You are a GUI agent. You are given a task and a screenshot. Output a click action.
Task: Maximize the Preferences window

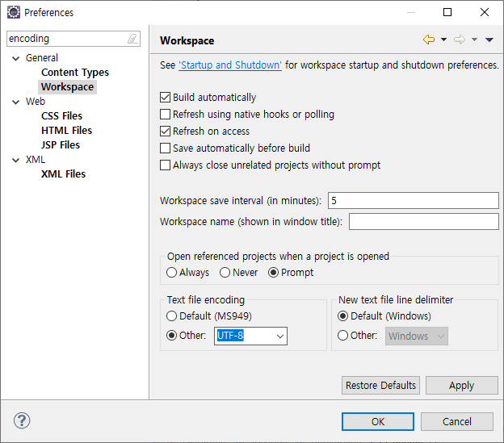tap(447, 12)
